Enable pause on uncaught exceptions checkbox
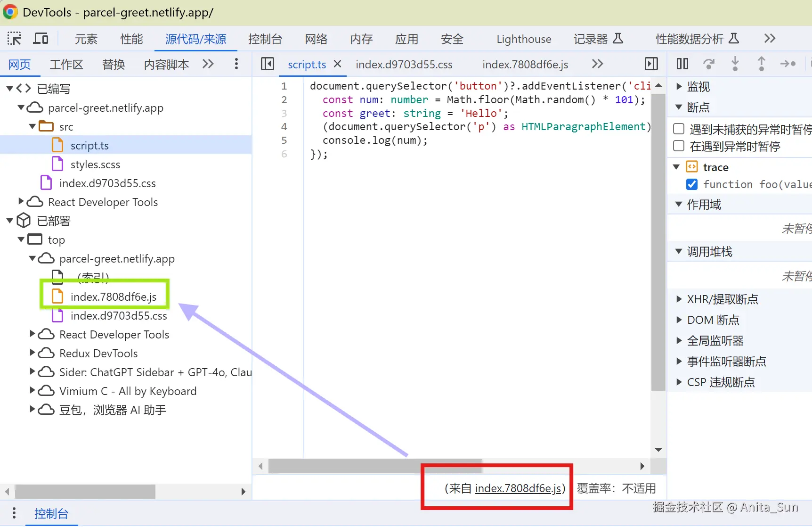Image resolution: width=812 pixels, height=527 pixels. (679, 129)
